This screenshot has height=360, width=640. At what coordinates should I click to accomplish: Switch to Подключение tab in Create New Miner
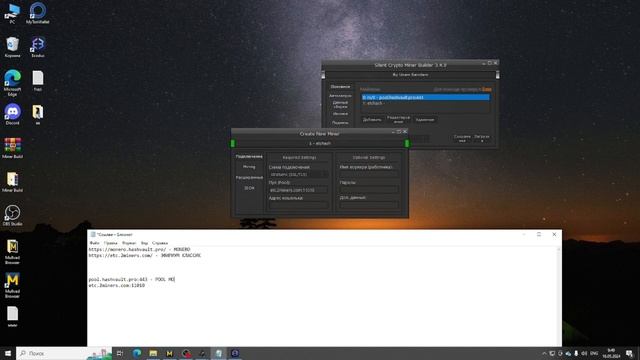(249, 157)
